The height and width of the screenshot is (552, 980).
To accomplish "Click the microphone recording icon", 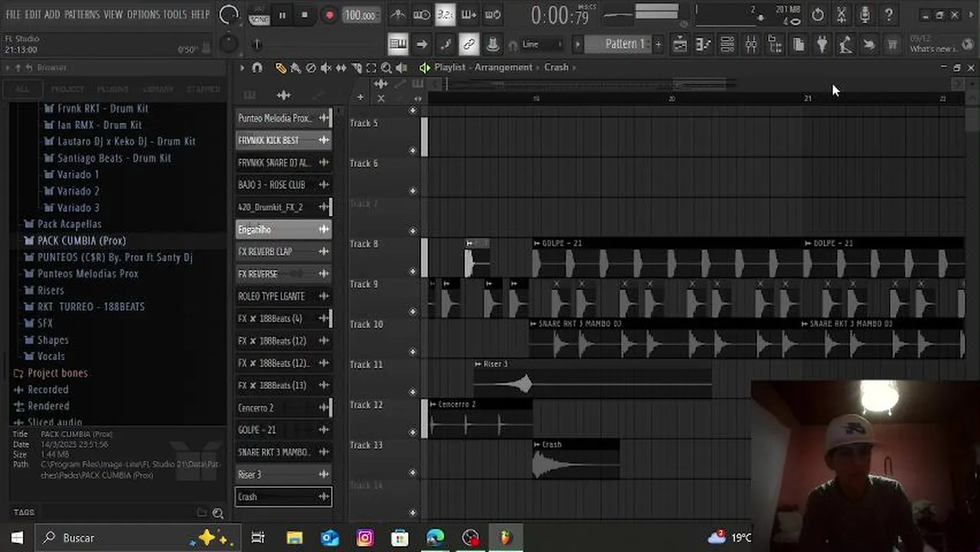I will click(865, 15).
